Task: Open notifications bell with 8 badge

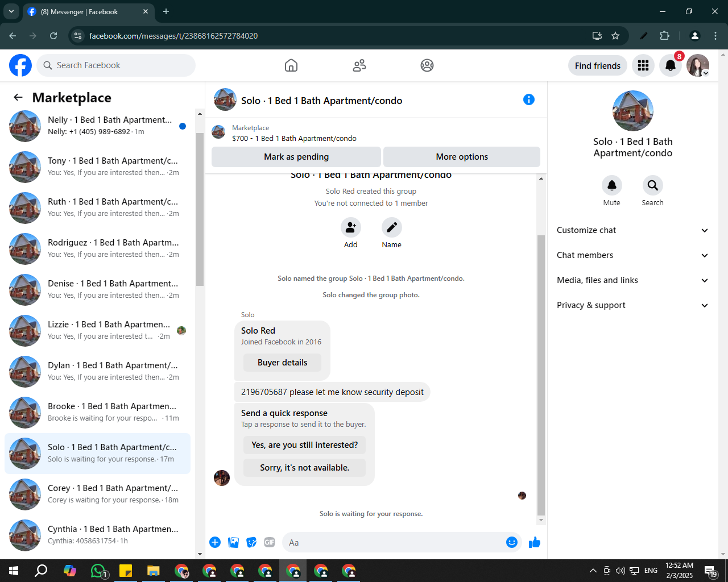Action: click(671, 65)
